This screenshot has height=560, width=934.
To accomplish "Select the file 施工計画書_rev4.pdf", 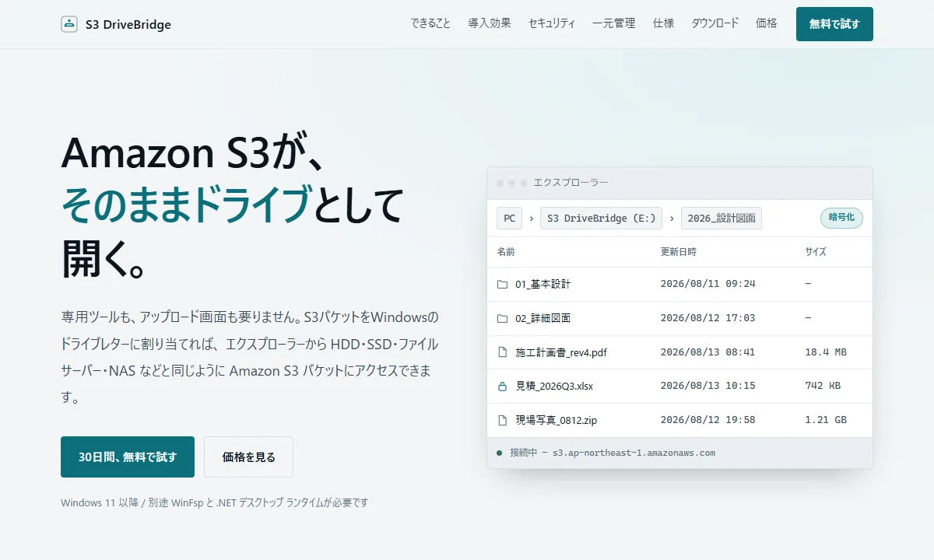I will (561, 352).
